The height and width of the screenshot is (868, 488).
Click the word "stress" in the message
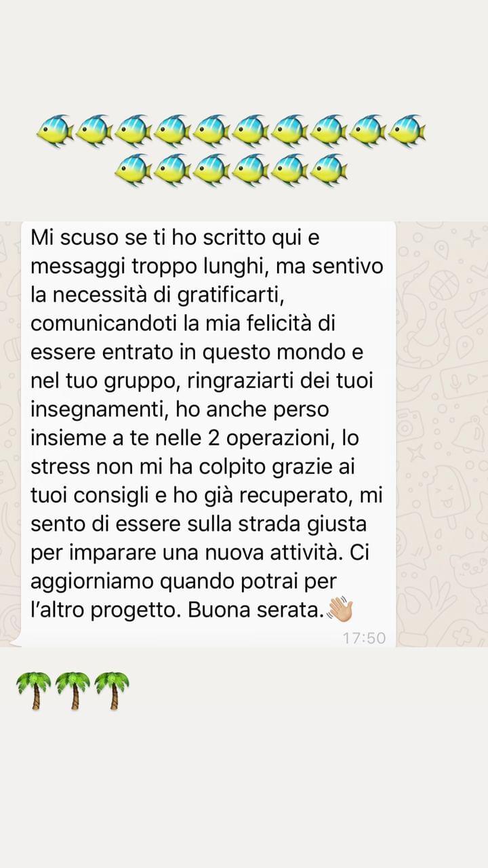(58, 467)
